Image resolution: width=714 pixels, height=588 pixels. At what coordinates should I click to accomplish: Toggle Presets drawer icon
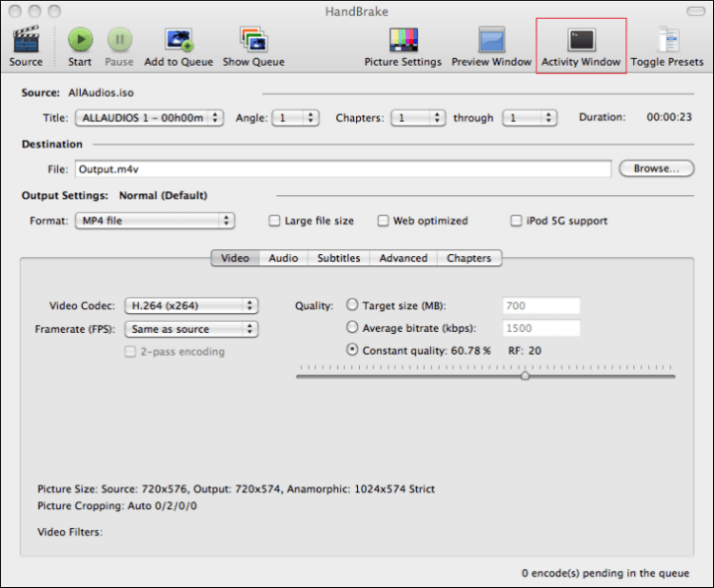[668, 40]
